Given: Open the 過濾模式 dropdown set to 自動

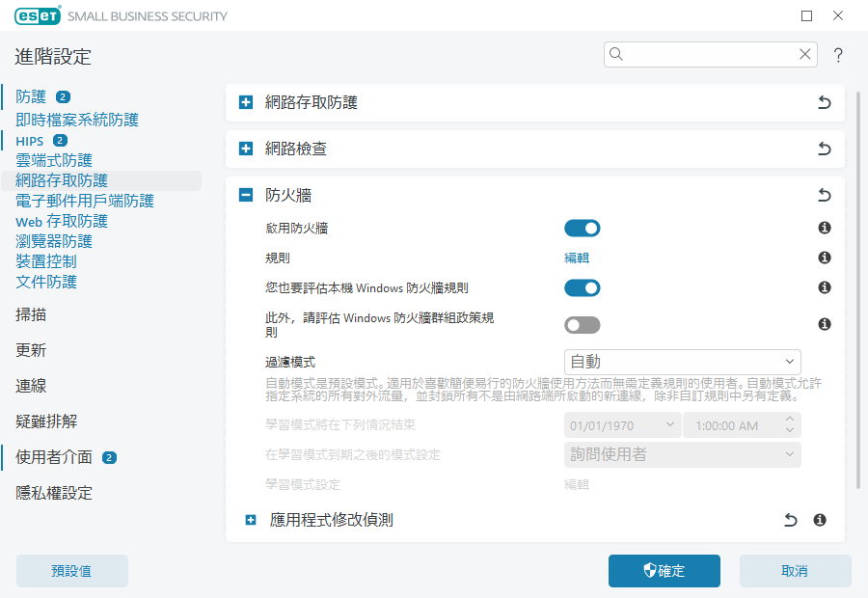Looking at the screenshot, I should [682, 362].
